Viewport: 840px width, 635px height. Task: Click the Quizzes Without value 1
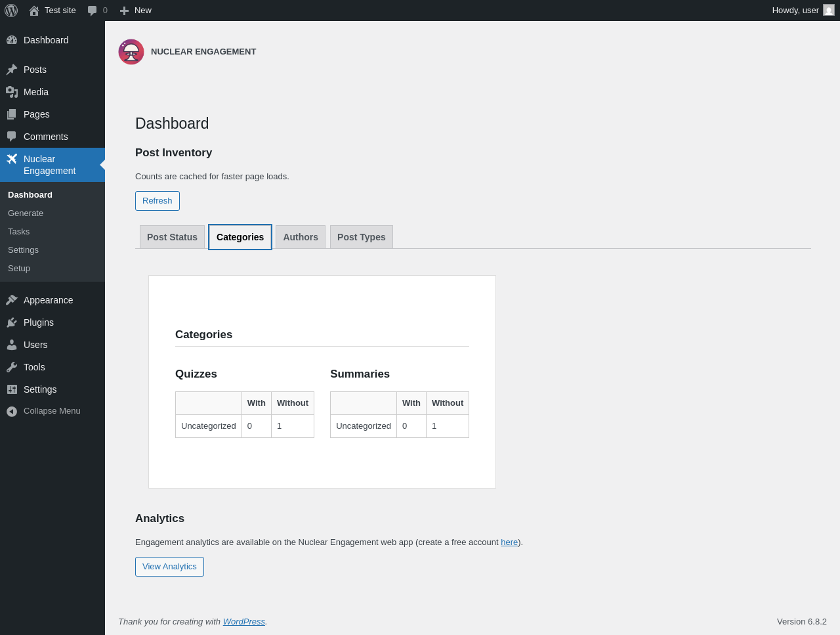(x=293, y=426)
